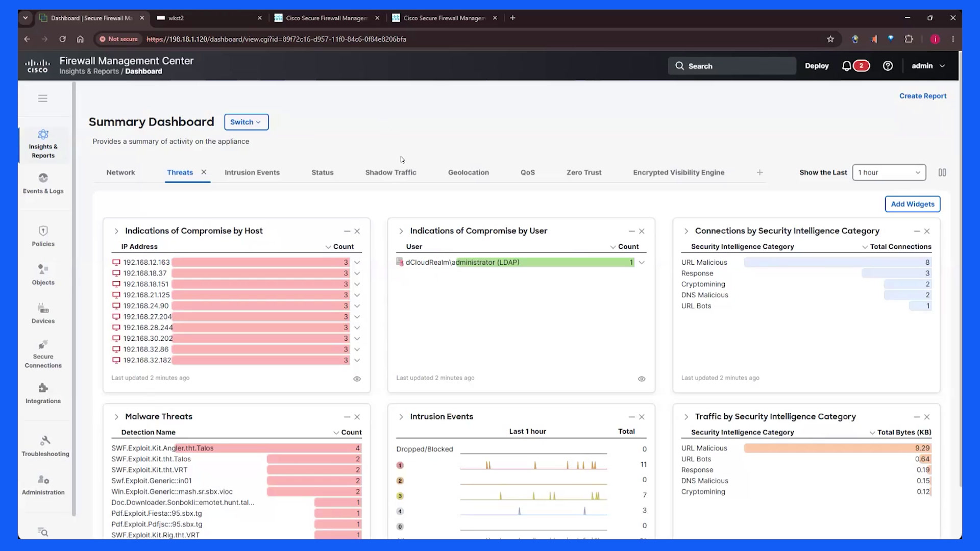The height and width of the screenshot is (551, 980).
Task: Open the help question mark icon
Action: point(888,66)
